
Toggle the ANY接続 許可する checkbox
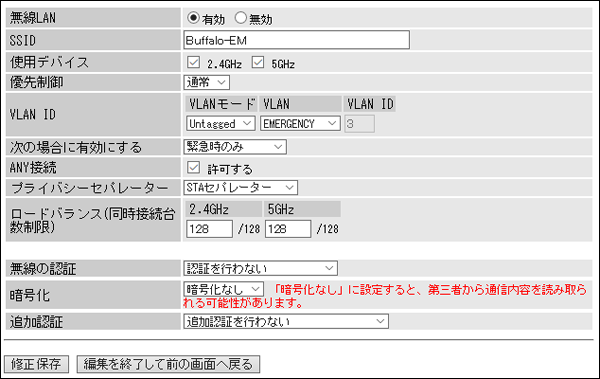coord(194,167)
